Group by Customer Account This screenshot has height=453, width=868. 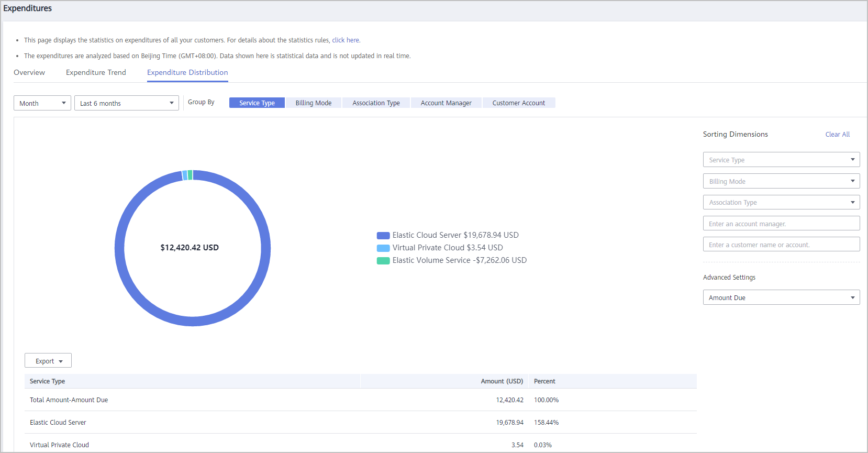tap(518, 103)
